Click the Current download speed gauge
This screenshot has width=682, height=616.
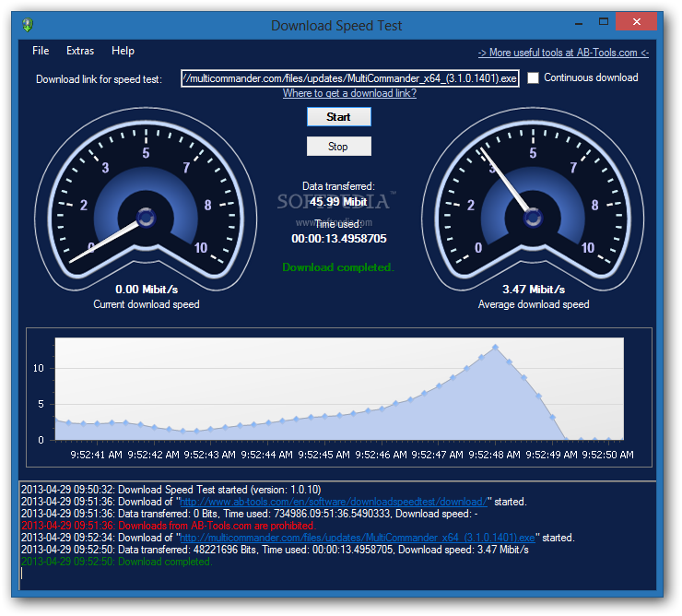[147, 200]
